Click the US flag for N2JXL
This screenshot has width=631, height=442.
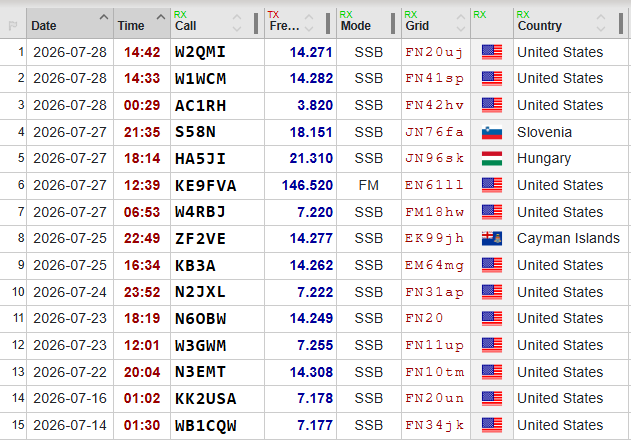point(492,292)
